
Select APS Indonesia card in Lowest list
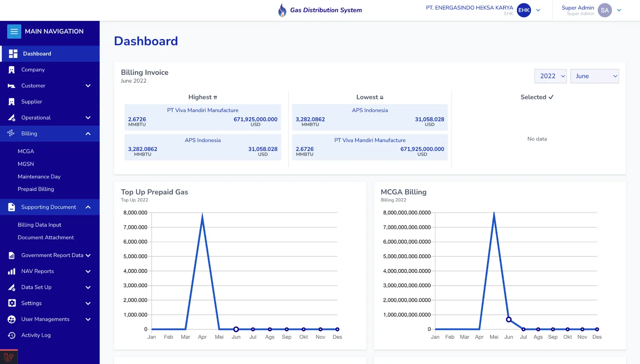tap(370, 117)
